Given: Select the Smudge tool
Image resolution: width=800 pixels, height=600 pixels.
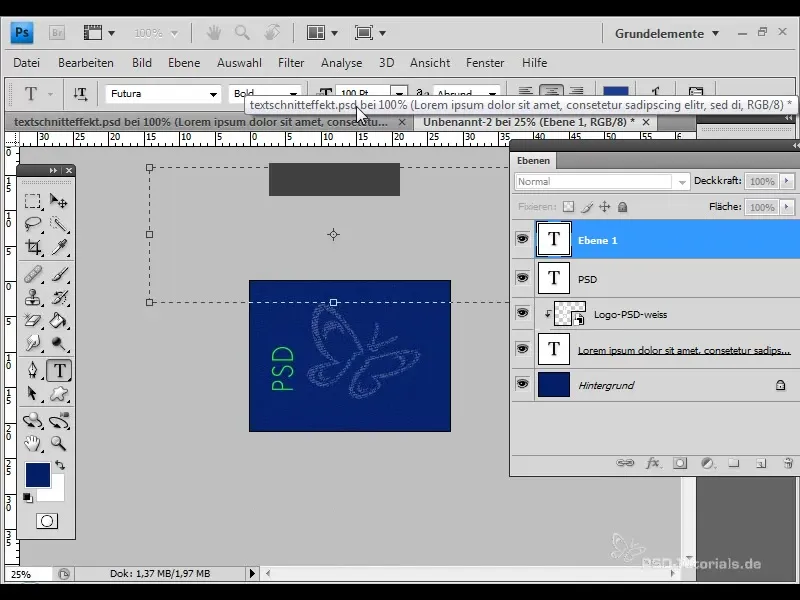Looking at the screenshot, I should [33, 343].
